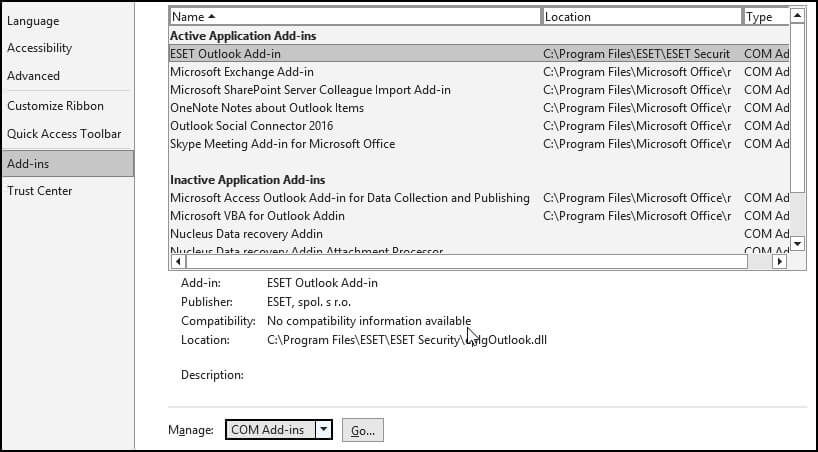Open the Customize Ribbon category
Screen dimensions: 818x452
[x=55, y=106]
